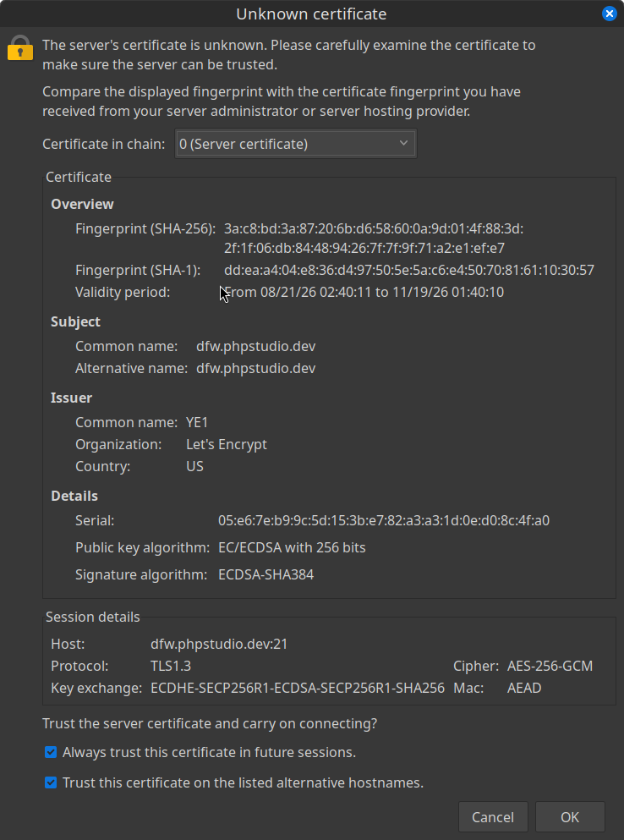624x840 pixels.
Task: Close the Unknown certificate dialog
Action: pos(609,14)
